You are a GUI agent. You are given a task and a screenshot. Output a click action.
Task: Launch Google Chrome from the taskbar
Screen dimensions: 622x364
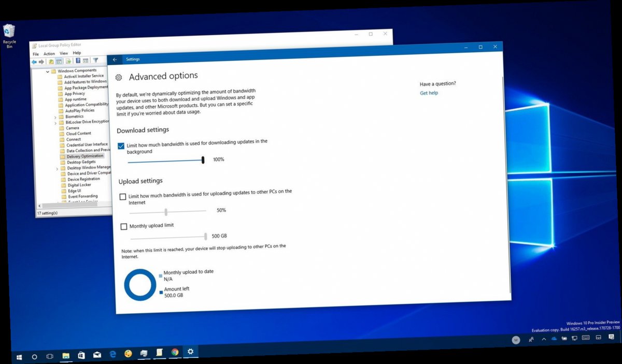pyautogui.click(x=175, y=352)
